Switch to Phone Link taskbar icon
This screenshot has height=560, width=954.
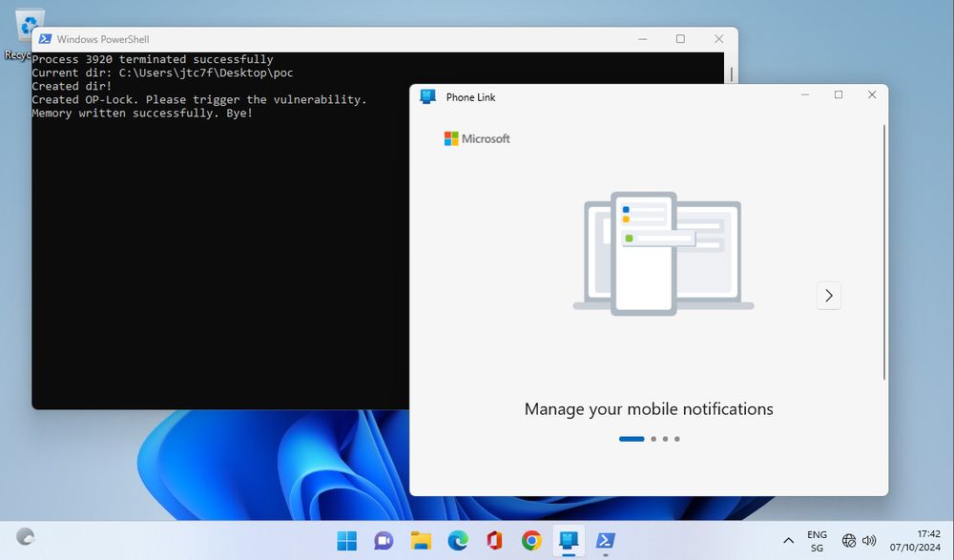click(569, 541)
